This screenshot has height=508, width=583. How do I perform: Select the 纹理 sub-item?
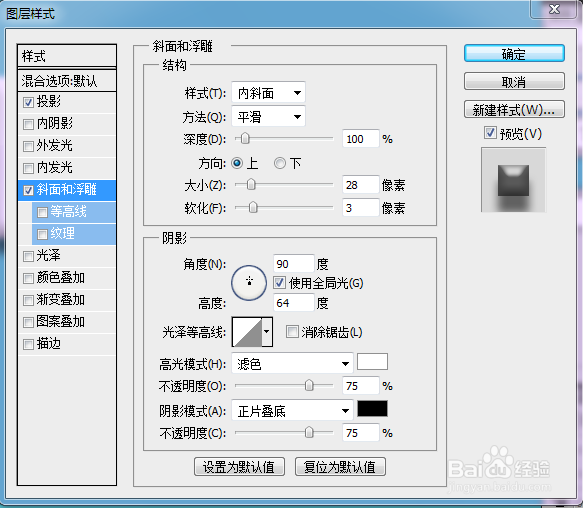pyautogui.click(x=74, y=234)
